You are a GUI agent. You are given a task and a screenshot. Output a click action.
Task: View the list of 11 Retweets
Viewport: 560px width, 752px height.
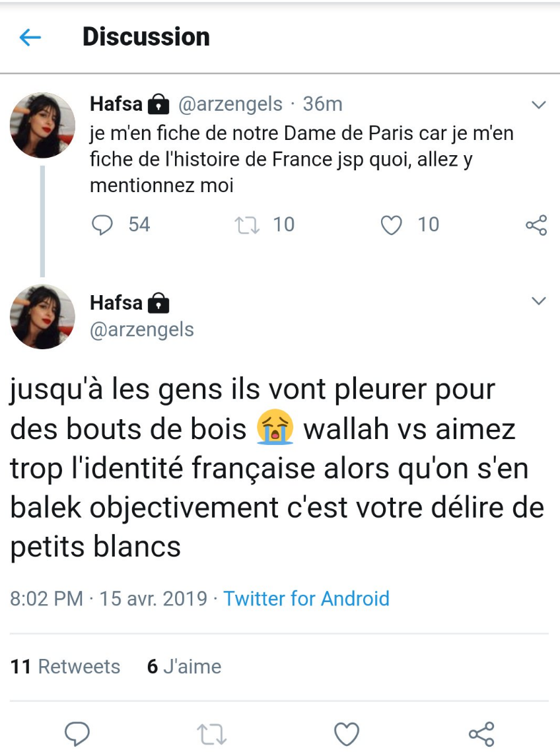coord(66,667)
